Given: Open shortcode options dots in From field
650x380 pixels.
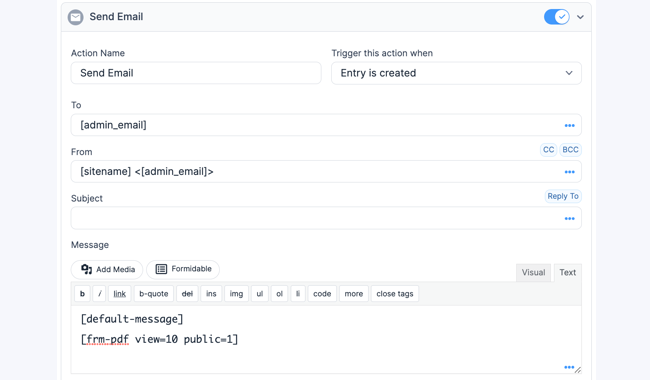Looking at the screenshot, I should click(x=570, y=172).
